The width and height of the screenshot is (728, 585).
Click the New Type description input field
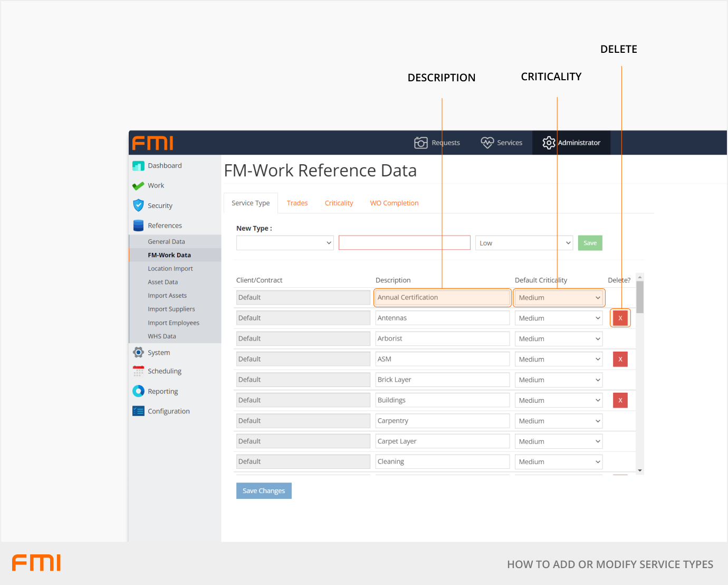(404, 243)
